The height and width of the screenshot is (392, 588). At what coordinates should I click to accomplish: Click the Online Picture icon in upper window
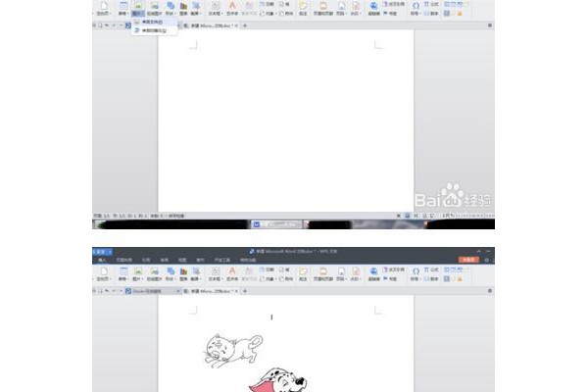pyautogui.click(x=154, y=6)
